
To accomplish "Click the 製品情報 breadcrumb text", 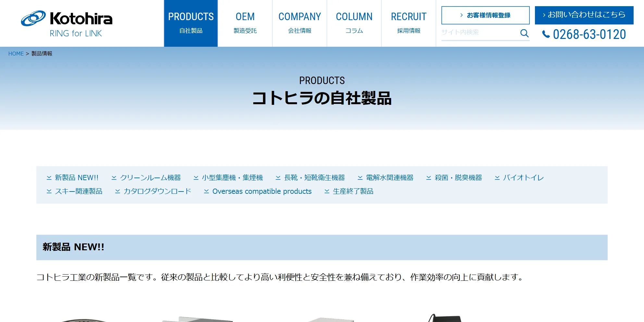I will click(x=42, y=54).
